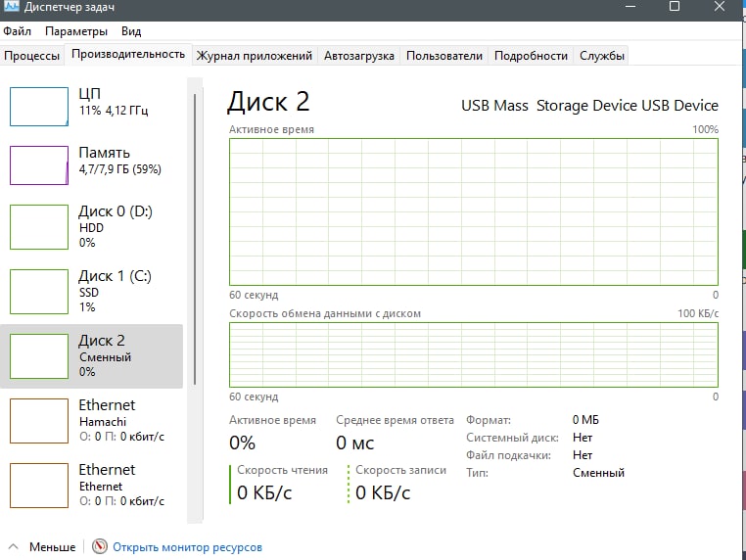This screenshot has width=746, height=560.
Task: Click the HDD label under Диск 0
Action: coord(91,228)
